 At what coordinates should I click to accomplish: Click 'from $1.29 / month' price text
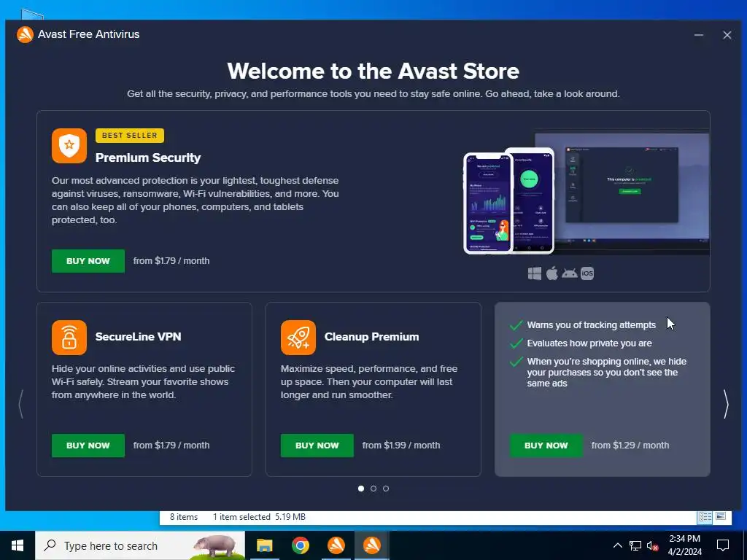click(x=630, y=446)
